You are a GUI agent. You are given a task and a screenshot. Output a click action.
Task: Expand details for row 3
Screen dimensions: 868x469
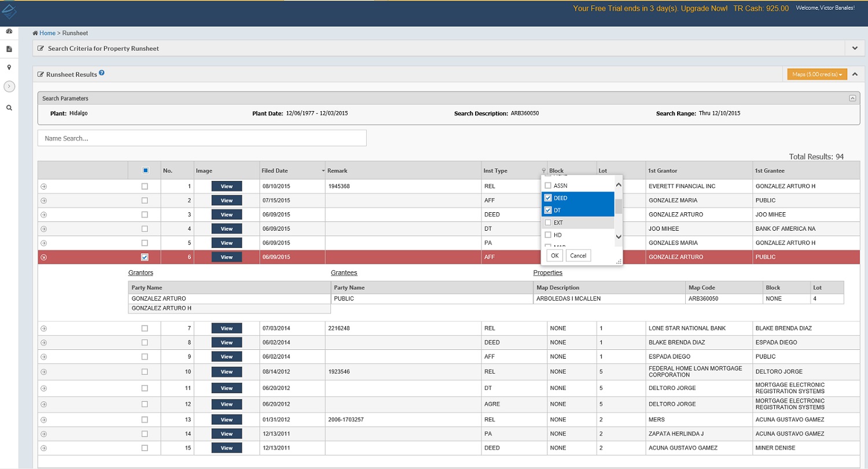[43, 215]
